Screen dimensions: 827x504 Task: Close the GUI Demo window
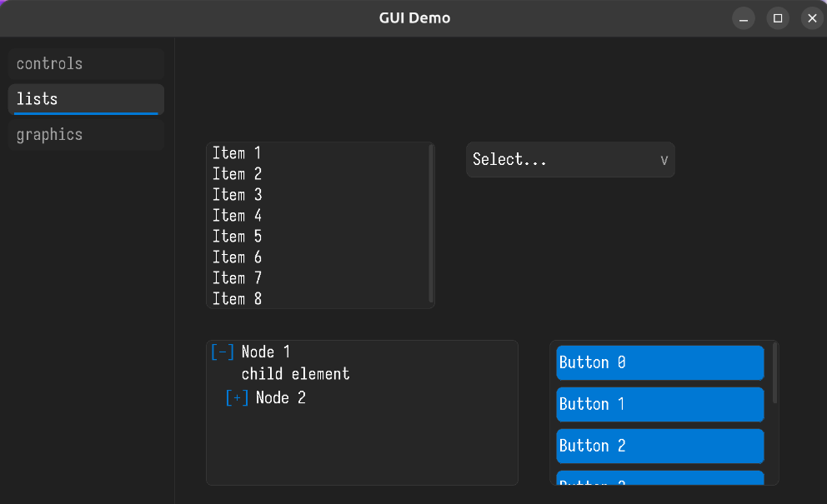point(812,18)
